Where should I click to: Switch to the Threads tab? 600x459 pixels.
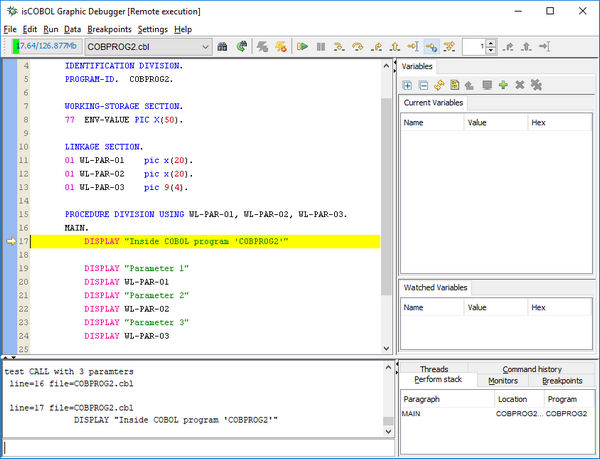pyautogui.click(x=434, y=369)
